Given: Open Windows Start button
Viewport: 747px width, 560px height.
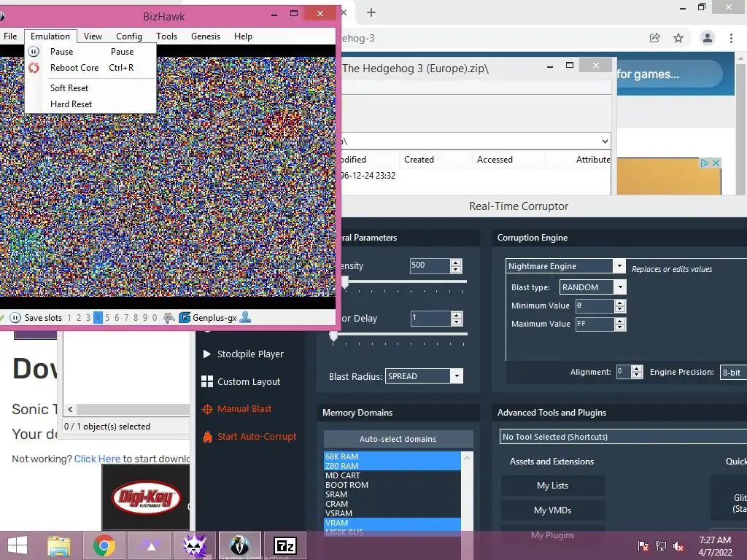Looking at the screenshot, I should (x=18, y=545).
